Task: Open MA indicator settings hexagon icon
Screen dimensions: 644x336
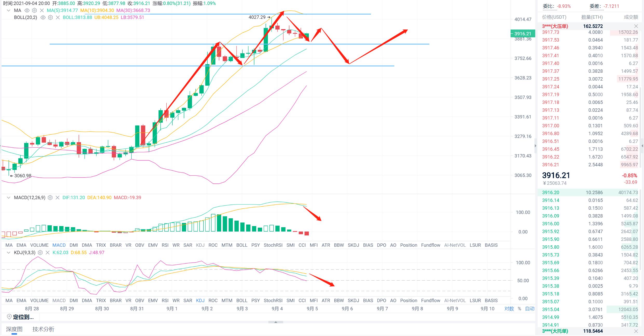Action: [34, 10]
